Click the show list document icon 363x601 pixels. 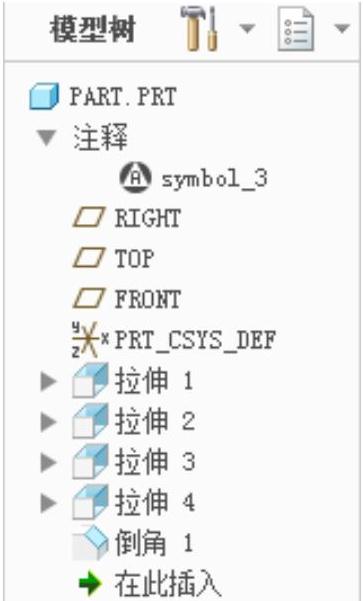pos(296,29)
